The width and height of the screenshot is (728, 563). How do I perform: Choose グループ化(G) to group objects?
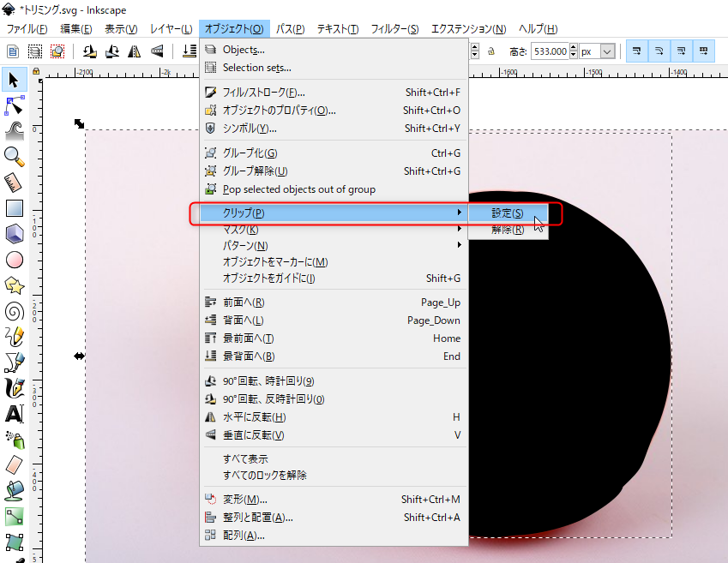pos(334,153)
